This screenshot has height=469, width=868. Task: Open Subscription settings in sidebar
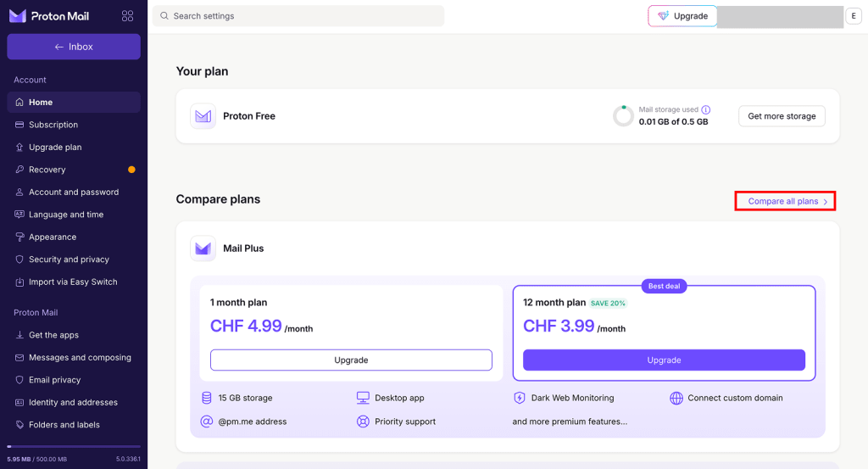tap(53, 125)
